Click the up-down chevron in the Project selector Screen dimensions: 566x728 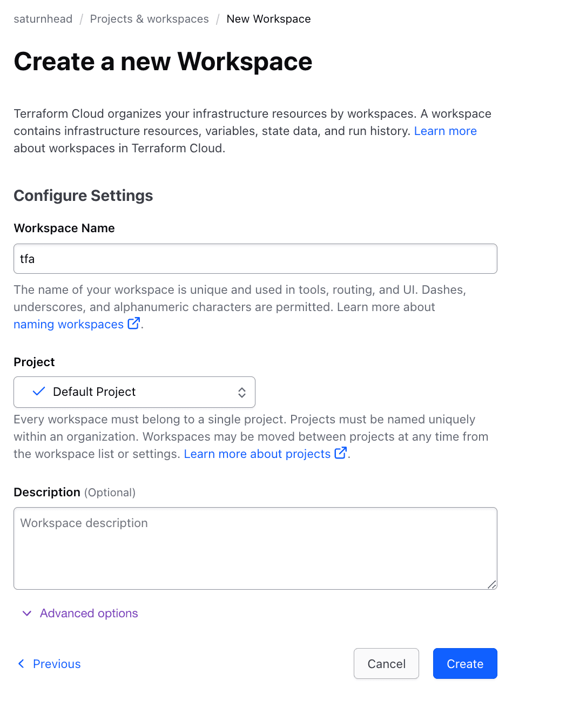[x=242, y=392]
